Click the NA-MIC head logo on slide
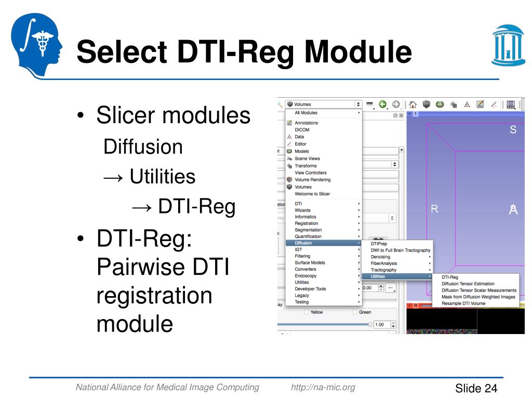 coord(37,45)
